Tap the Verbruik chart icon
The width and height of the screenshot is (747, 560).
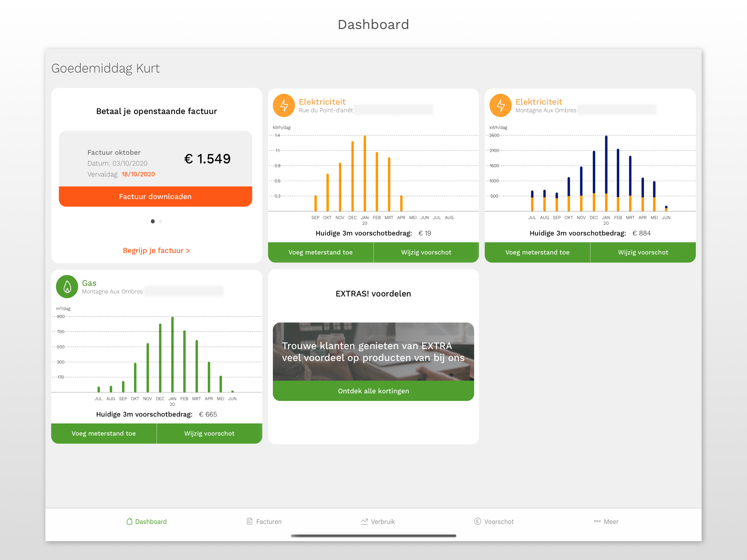click(x=364, y=521)
